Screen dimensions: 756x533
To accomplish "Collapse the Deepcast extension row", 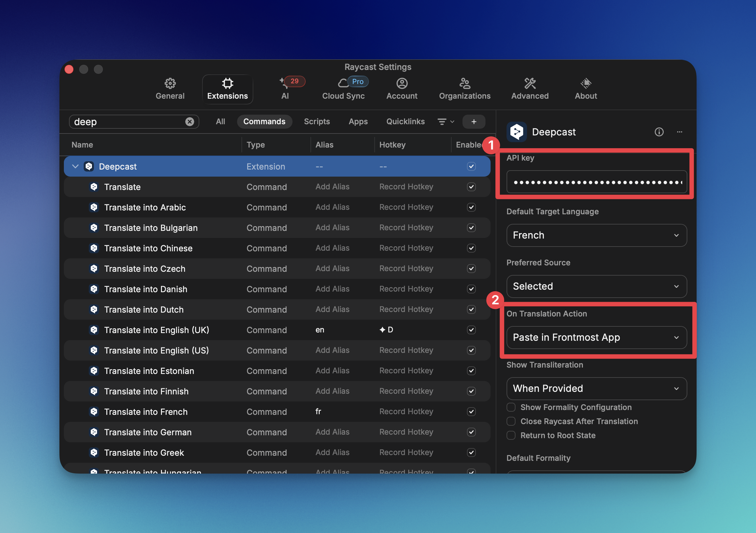I will coord(75,167).
